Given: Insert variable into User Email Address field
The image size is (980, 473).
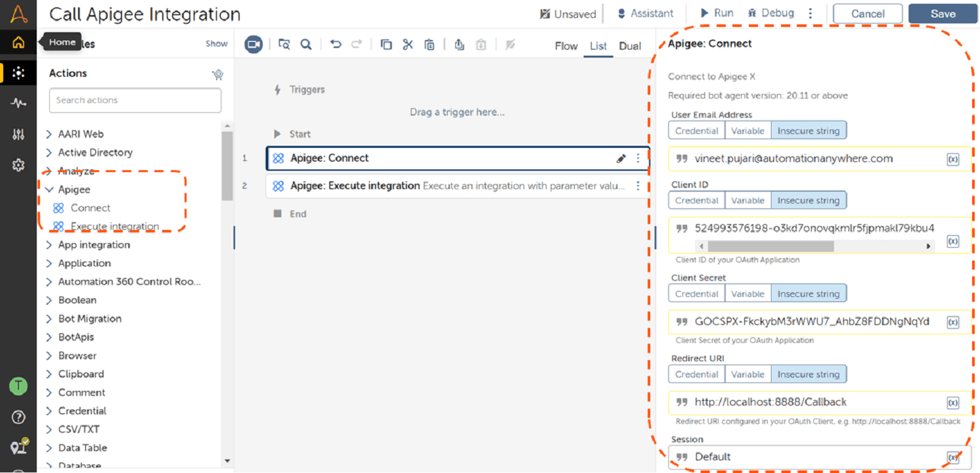Looking at the screenshot, I should click(x=952, y=159).
